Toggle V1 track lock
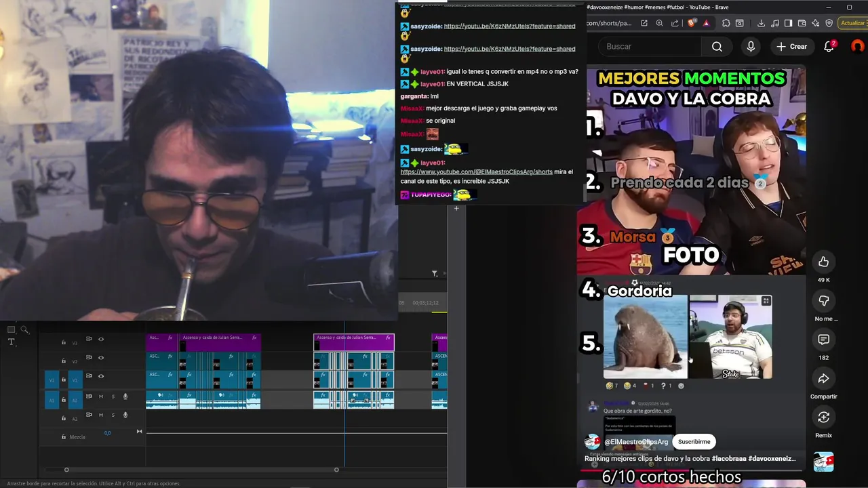Viewport: 868px width, 488px height. coord(64,380)
